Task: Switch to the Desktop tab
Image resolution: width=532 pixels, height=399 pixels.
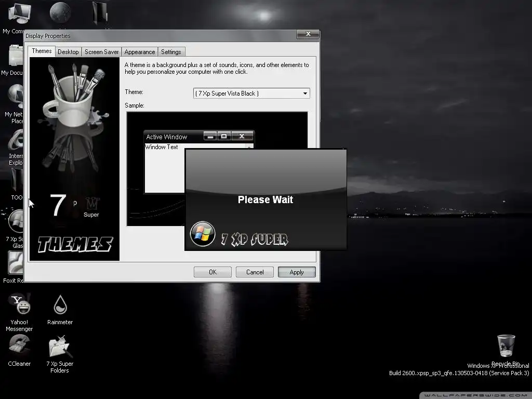Action: [x=68, y=52]
